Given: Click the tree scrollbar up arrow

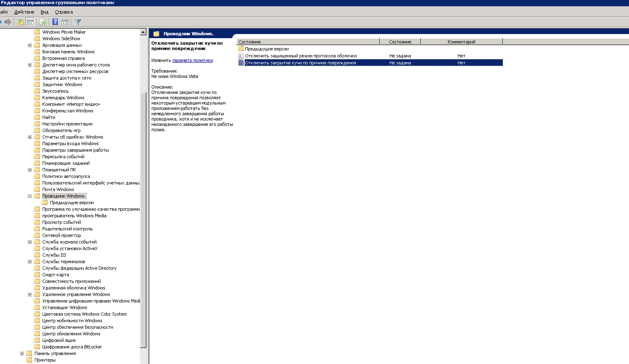Looking at the screenshot, I should (x=143, y=32).
